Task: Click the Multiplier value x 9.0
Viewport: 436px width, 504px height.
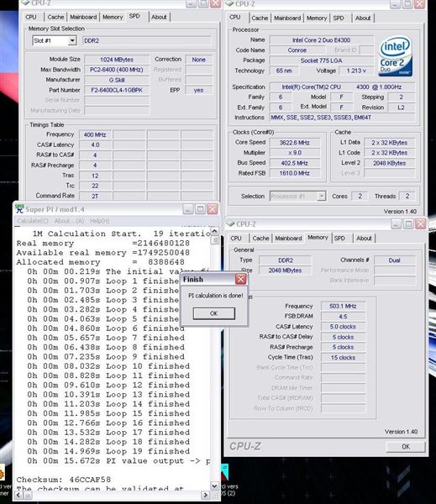Action: click(295, 153)
